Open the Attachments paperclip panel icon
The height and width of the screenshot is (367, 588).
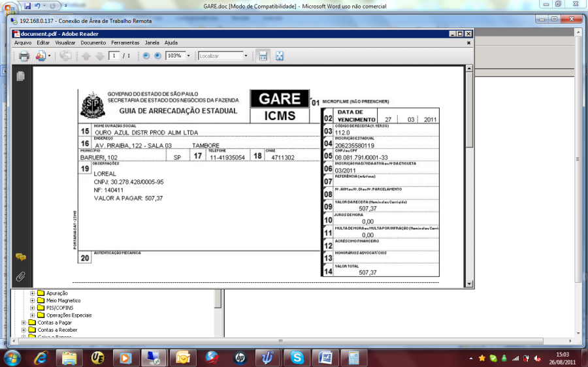tap(21, 277)
